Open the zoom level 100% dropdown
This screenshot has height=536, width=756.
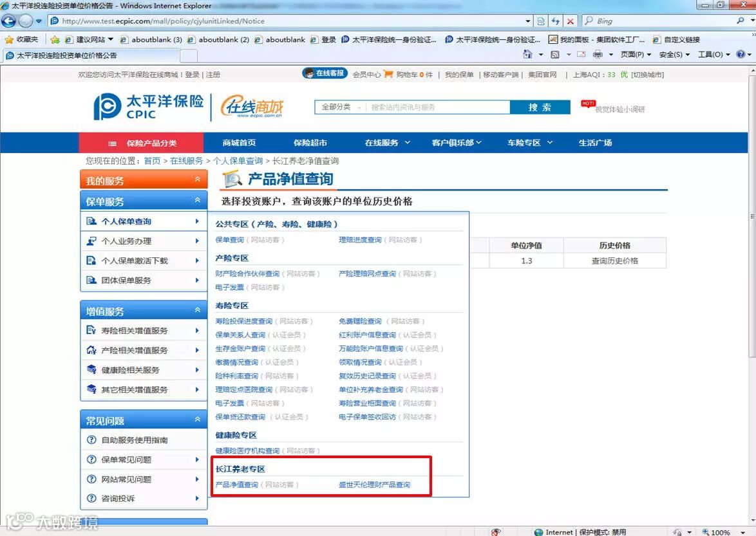coord(743,532)
